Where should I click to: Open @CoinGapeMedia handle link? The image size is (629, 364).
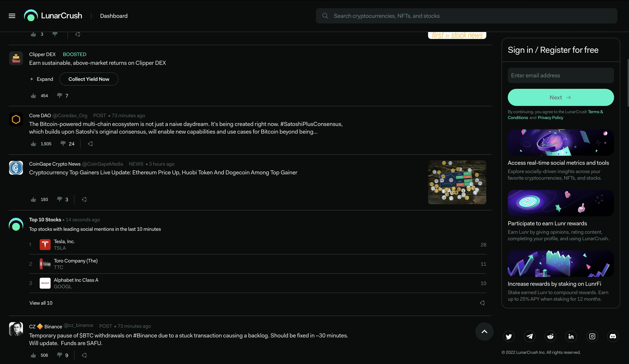tap(103, 164)
